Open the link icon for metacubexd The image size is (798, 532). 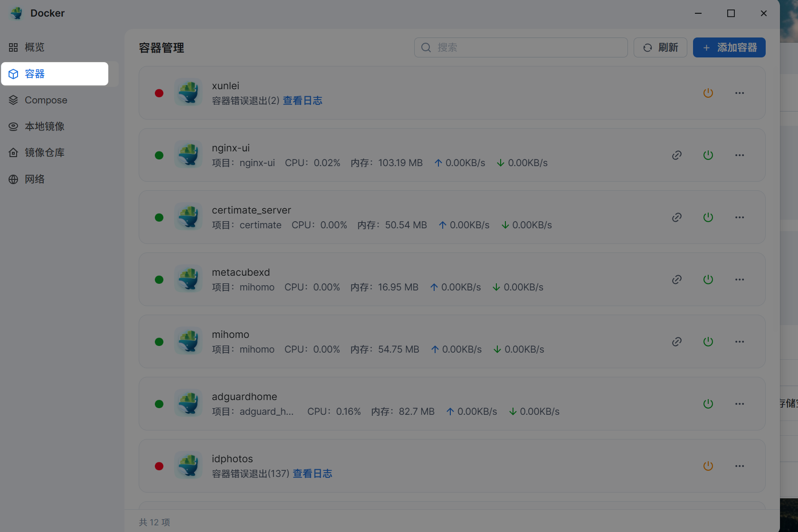(x=677, y=280)
